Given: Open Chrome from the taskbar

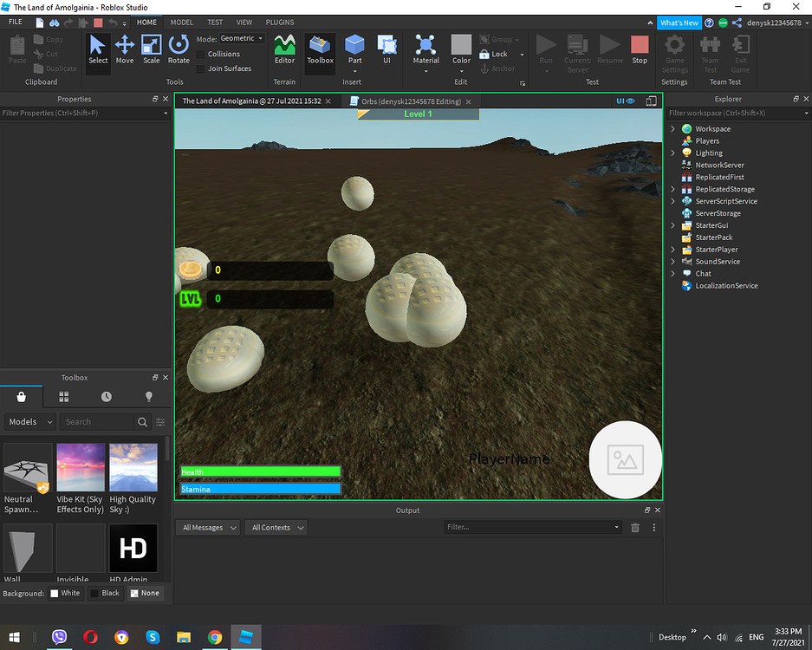Looking at the screenshot, I should point(214,637).
